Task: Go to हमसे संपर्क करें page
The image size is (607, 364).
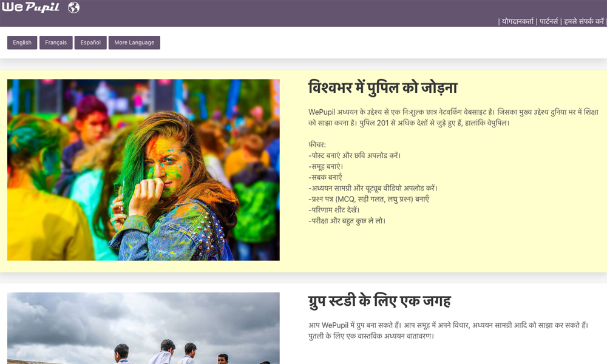Action: (583, 21)
